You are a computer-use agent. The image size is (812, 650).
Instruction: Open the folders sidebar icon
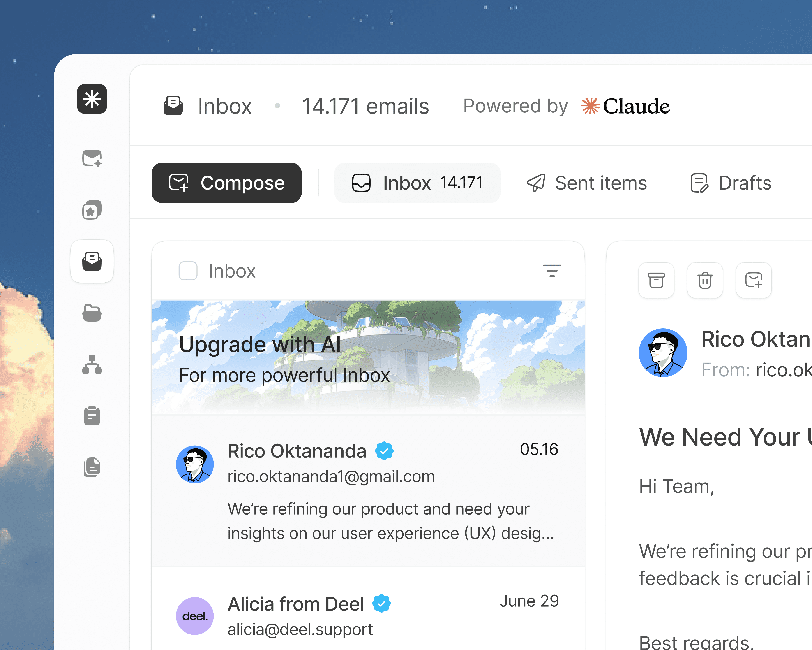coord(92,313)
